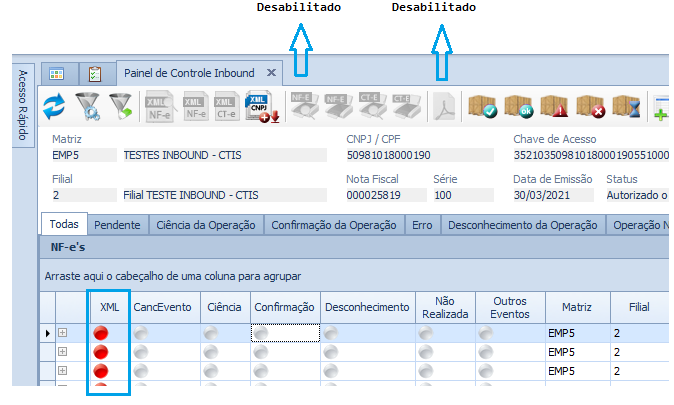Click the Status field showing Autorizado

pyautogui.click(x=637, y=195)
